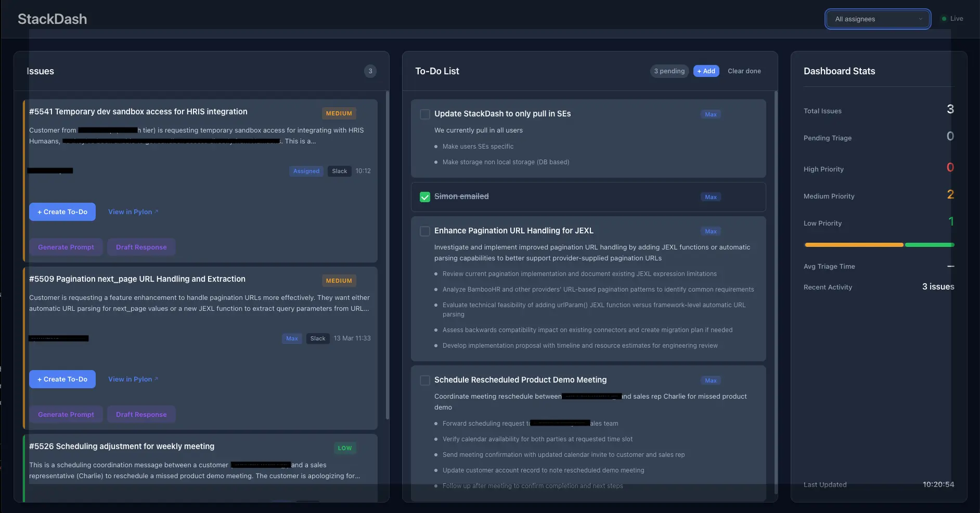This screenshot has width=980, height=513.
Task: Check the Update StackDash to only pull in SEs task
Action: 425,114
